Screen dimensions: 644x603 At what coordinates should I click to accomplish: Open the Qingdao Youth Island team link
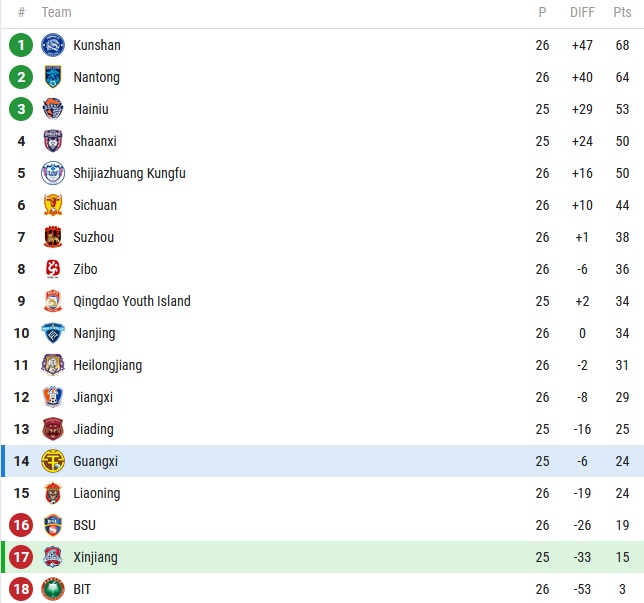(x=131, y=301)
